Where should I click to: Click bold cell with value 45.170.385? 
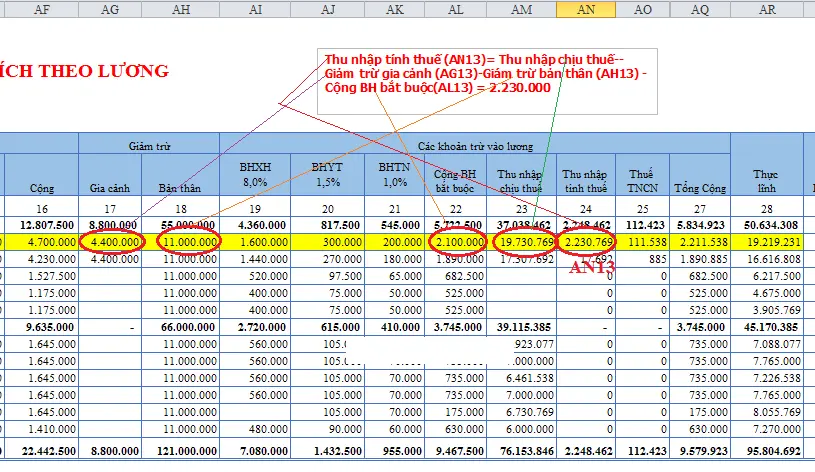pos(767,327)
